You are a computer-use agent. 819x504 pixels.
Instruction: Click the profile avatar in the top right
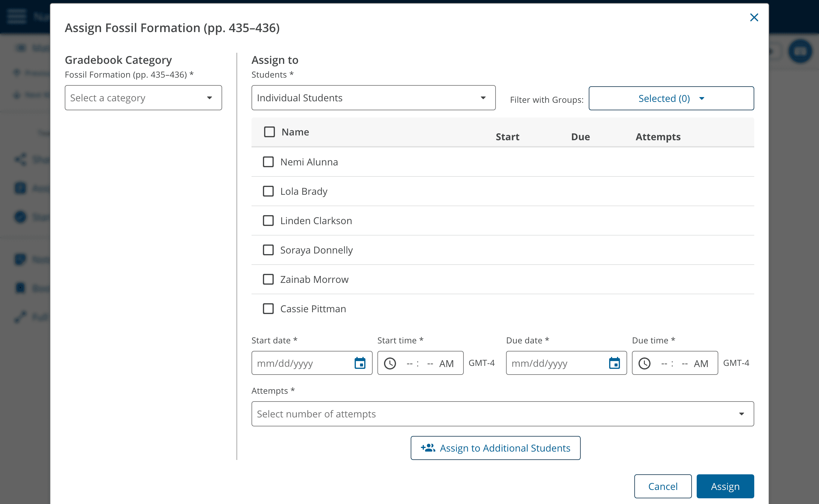[x=800, y=51]
